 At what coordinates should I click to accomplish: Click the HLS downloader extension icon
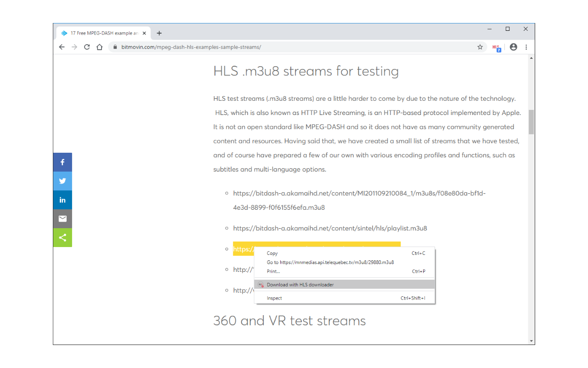point(497,47)
